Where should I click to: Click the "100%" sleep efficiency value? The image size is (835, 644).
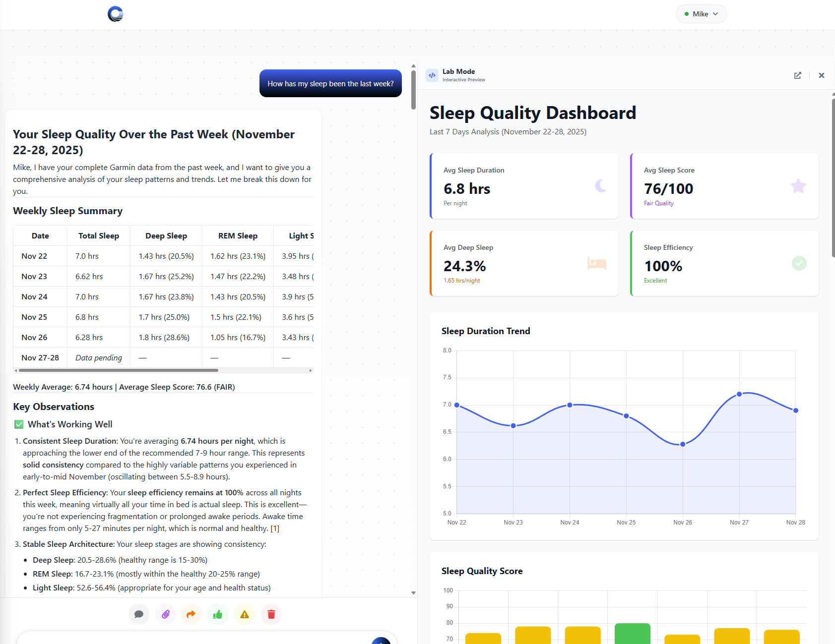coord(663,266)
